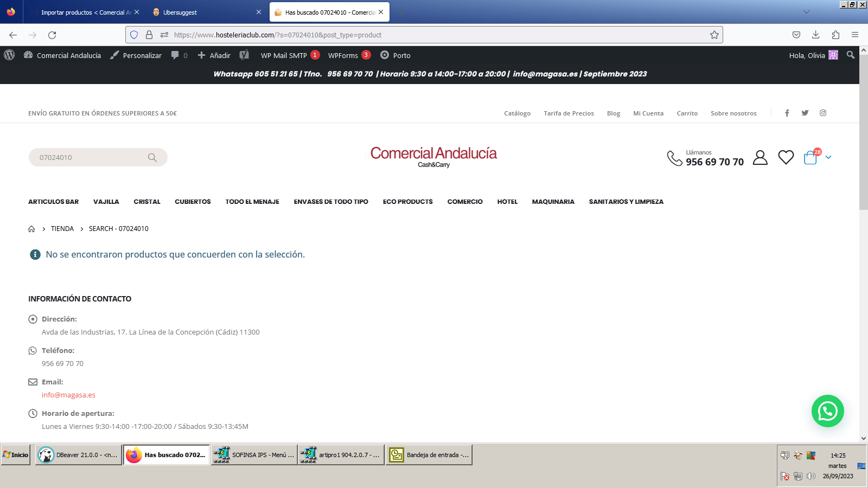868x488 pixels.
Task: Open Mi Cuenta link
Action: [x=648, y=113]
